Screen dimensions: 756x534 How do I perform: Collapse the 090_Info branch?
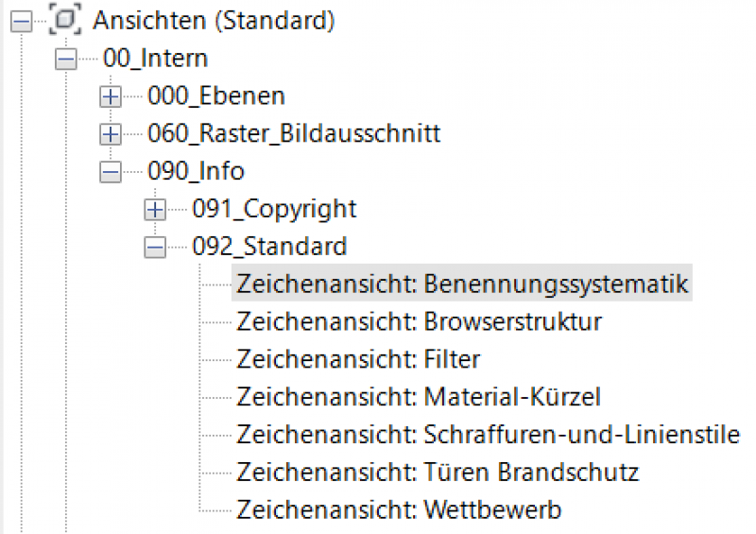[112, 172]
